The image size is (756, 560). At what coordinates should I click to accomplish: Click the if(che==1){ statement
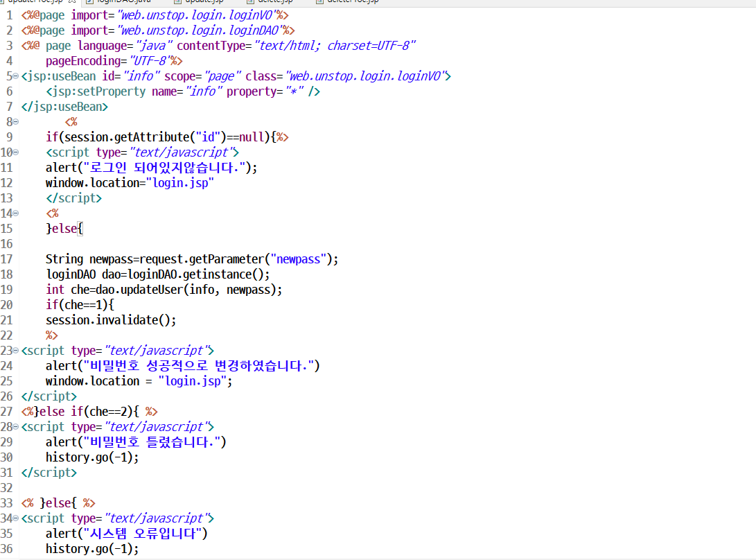80,306
